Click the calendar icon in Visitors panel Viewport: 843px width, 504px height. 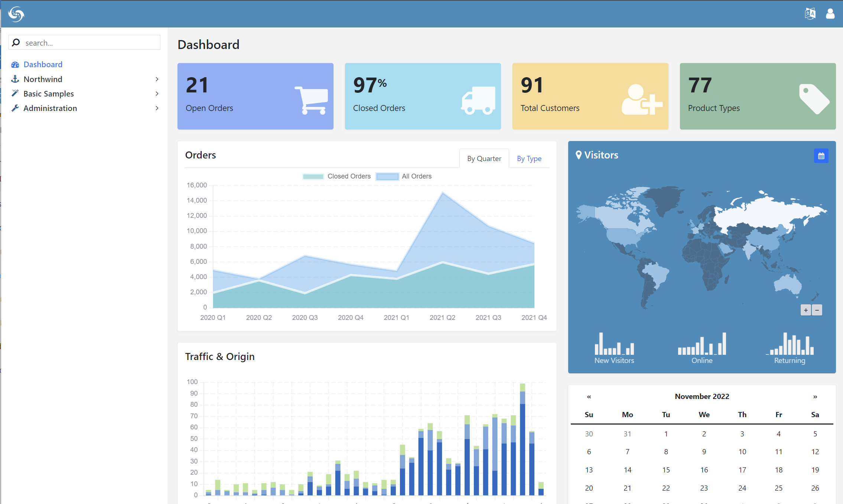pos(821,156)
